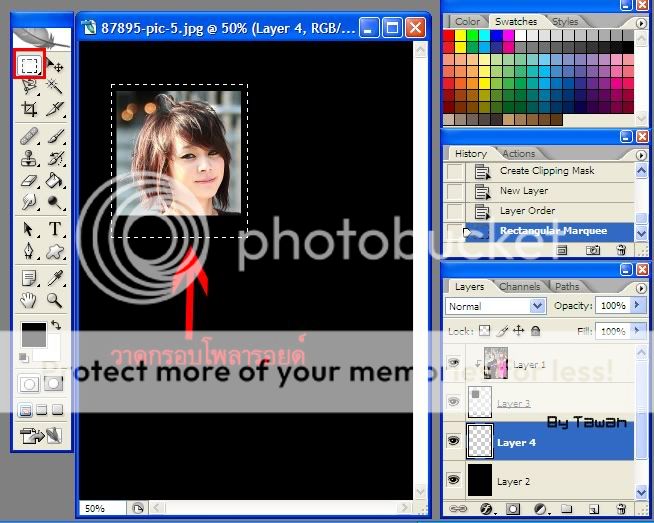This screenshot has height=523, width=654.
Task: Activate the Hand tool
Action: point(29,300)
